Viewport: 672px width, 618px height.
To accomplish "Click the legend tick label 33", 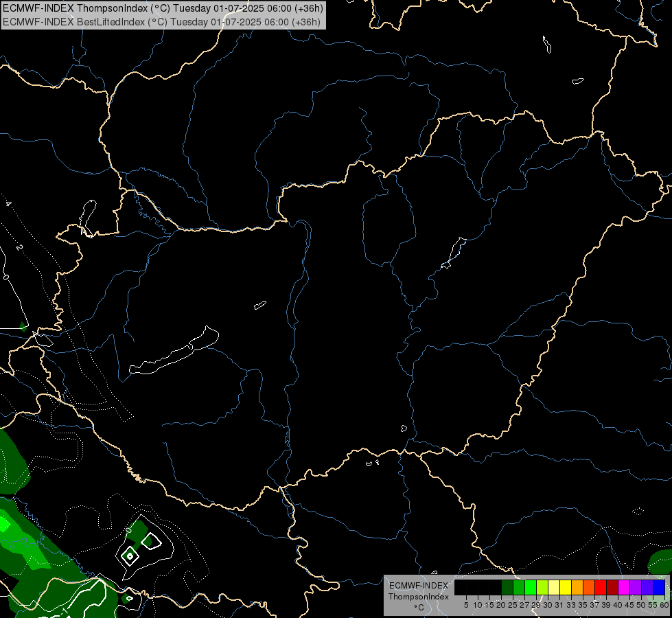I will pos(571,605).
